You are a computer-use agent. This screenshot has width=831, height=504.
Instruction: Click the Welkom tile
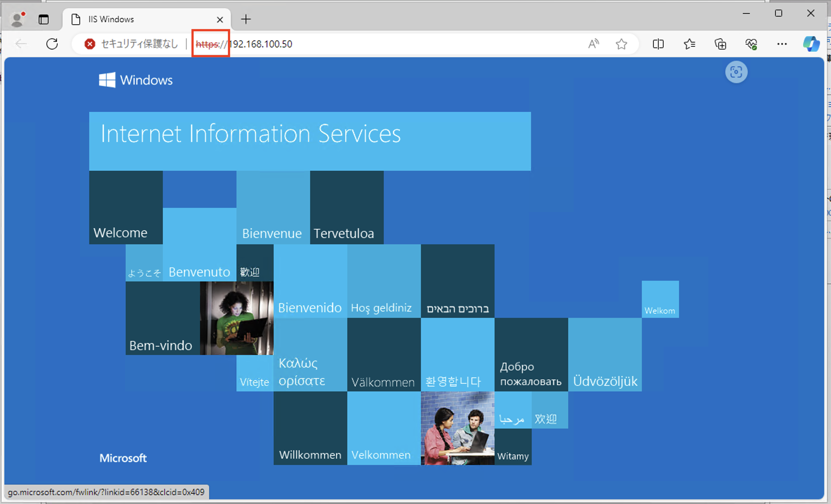(x=660, y=299)
